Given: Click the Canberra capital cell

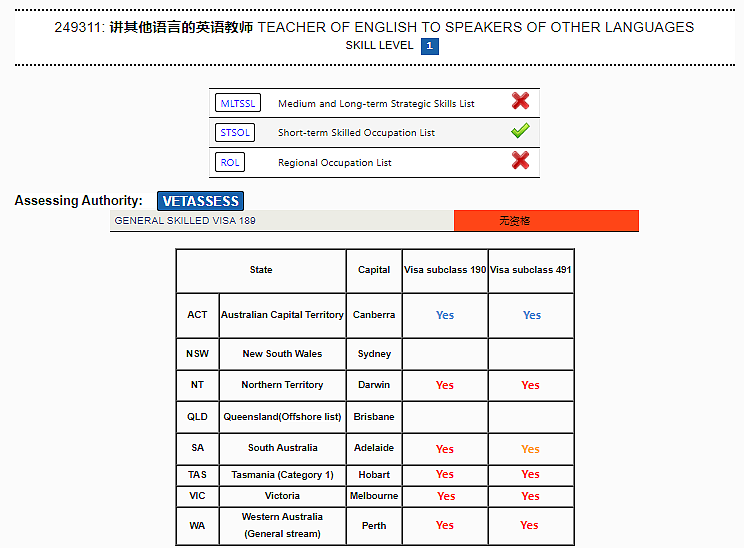Looking at the screenshot, I should [x=374, y=315].
